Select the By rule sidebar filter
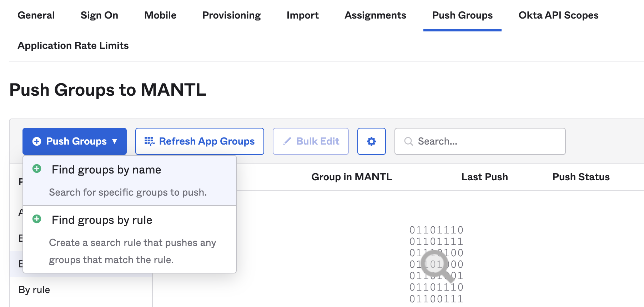Screen dimensions: 644x307 (34, 290)
